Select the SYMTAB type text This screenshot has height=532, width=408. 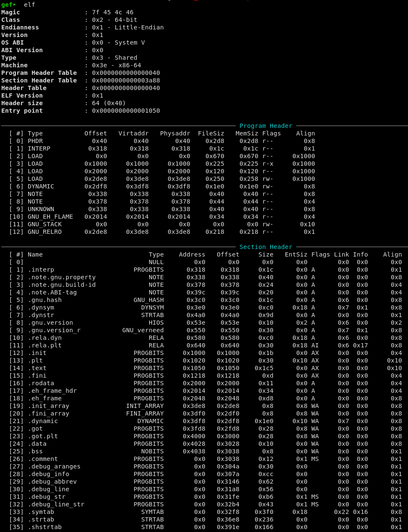coord(153,512)
